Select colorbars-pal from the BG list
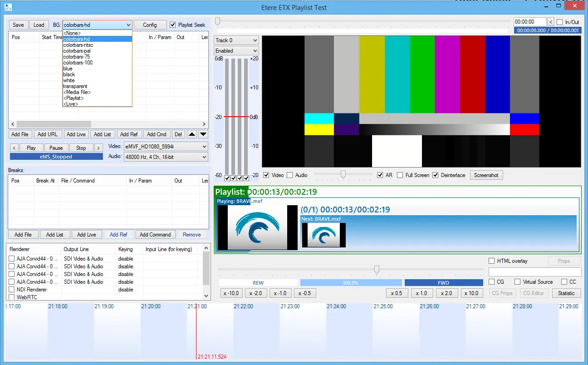This screenshot has width=588, height=365. tap(77, 51)
